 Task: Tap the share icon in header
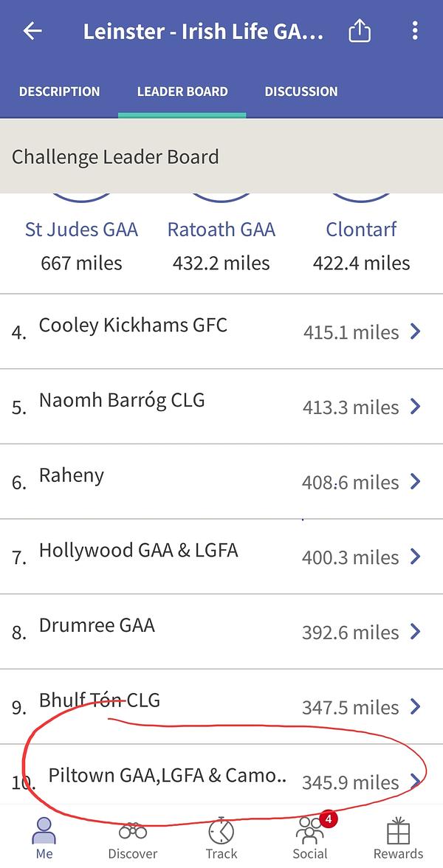[x=360, y=31]
